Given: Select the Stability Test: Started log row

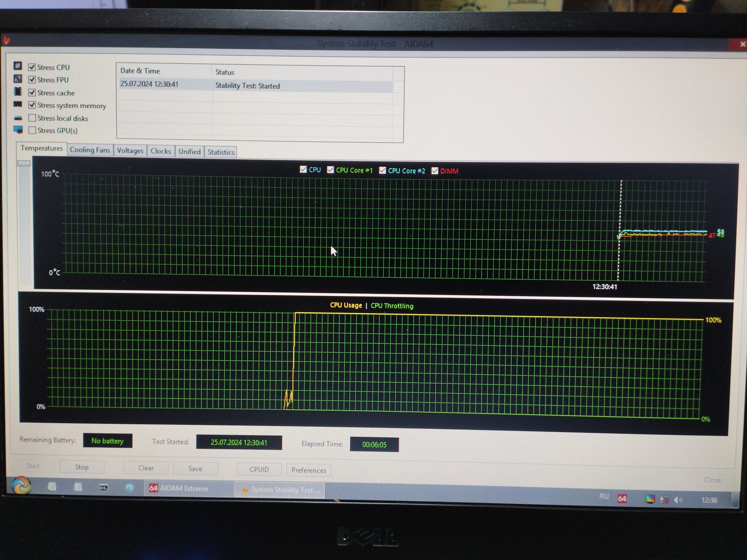Looking at the screenshot, I should (255, 85).
